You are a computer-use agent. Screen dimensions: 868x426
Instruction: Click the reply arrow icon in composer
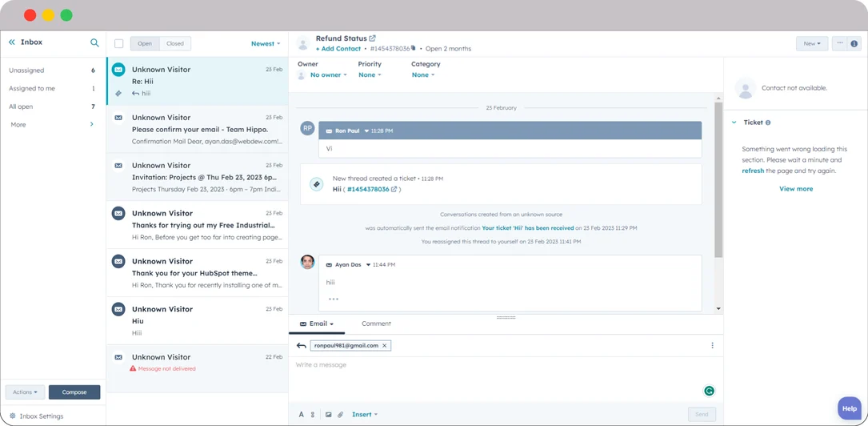click(x=301, y=345)
